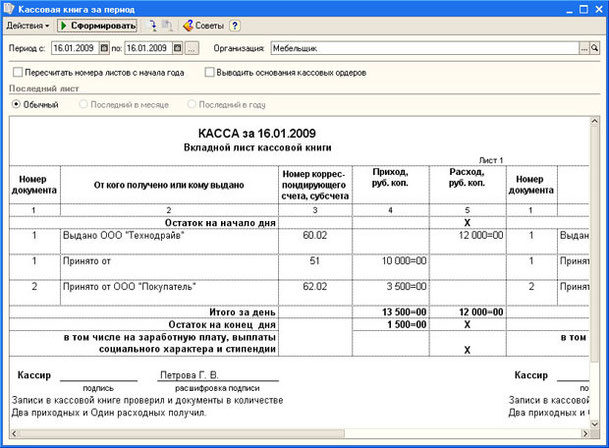Click the end date input field

(143, 47)
